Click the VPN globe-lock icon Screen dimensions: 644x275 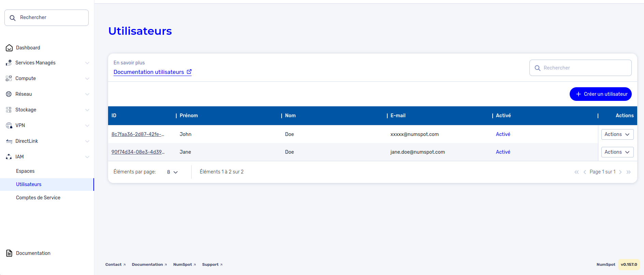(x=9, y=125)
